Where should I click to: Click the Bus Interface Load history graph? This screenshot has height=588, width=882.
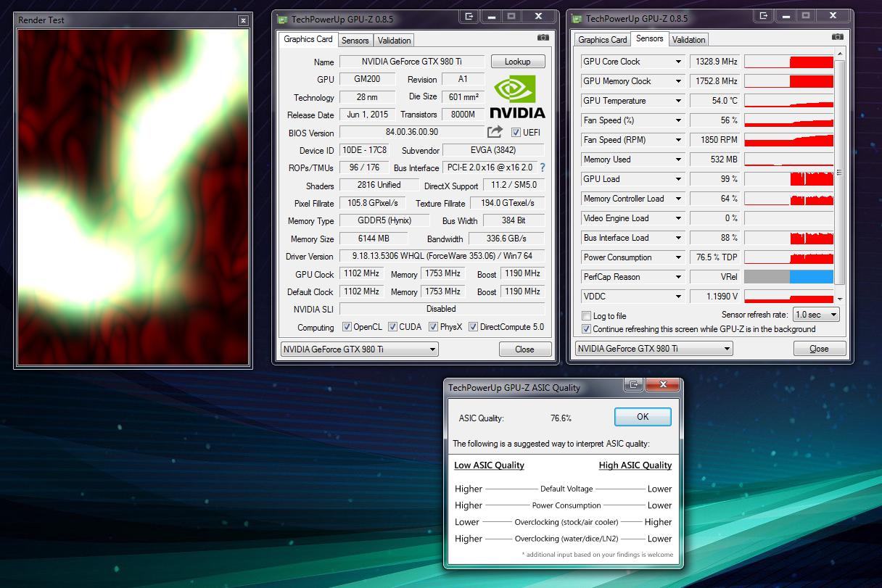click(x=788, y=238)
